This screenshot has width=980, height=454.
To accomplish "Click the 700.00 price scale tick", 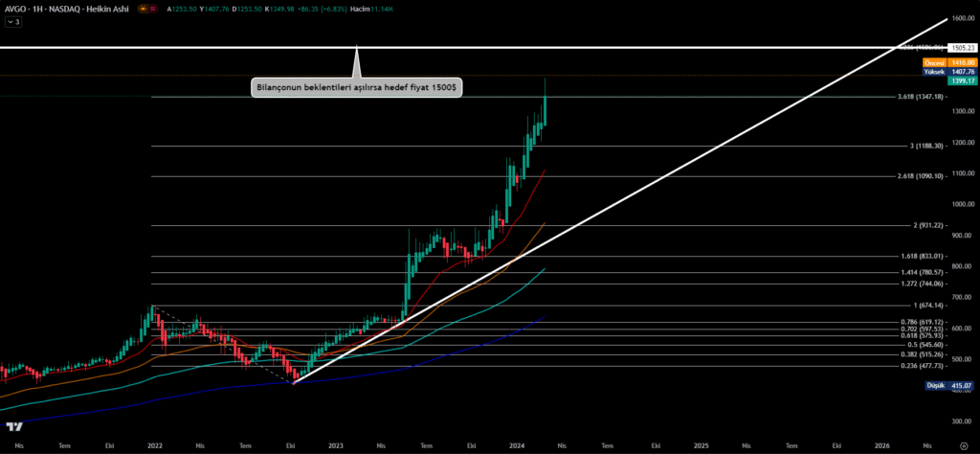I will coord(962,297).
